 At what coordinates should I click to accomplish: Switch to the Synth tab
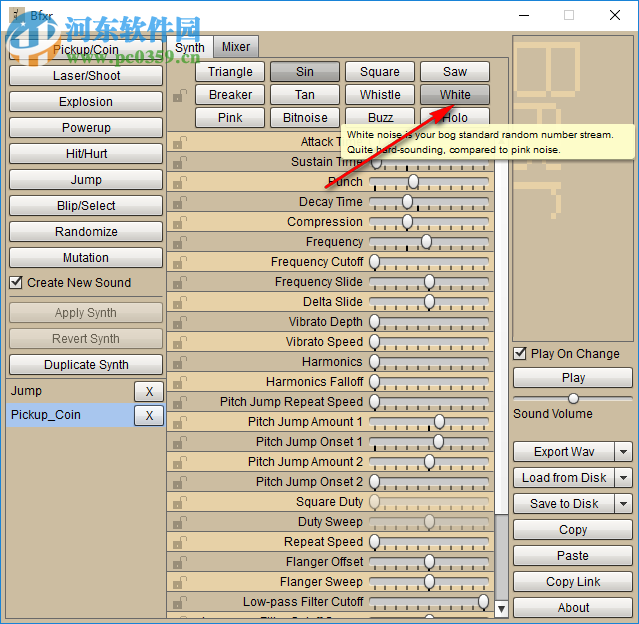(190, 47)
